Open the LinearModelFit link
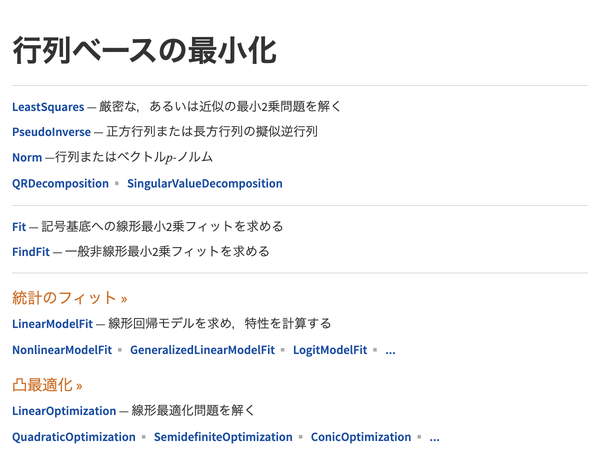The width and height of the screenshot is (600, 467). [53, 324]
